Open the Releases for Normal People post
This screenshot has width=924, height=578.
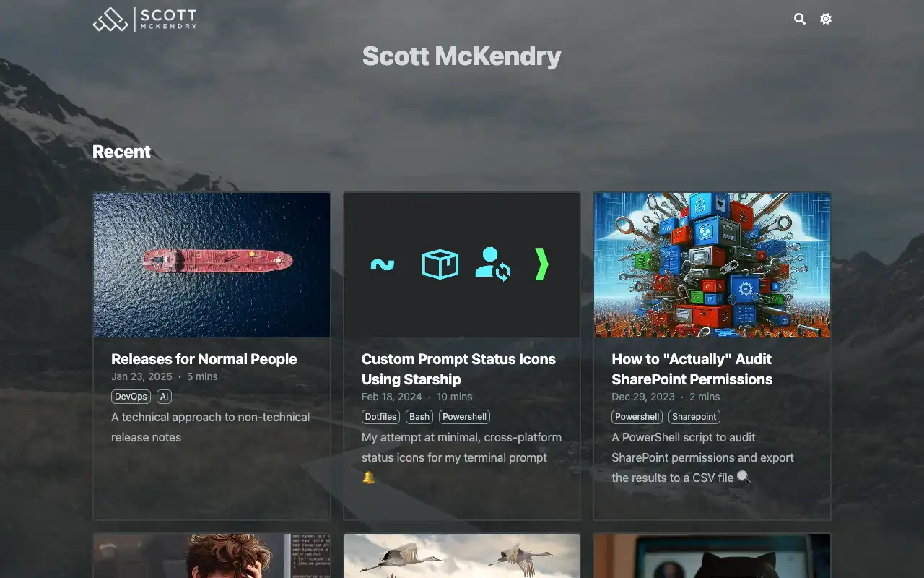tap(204, 359)
